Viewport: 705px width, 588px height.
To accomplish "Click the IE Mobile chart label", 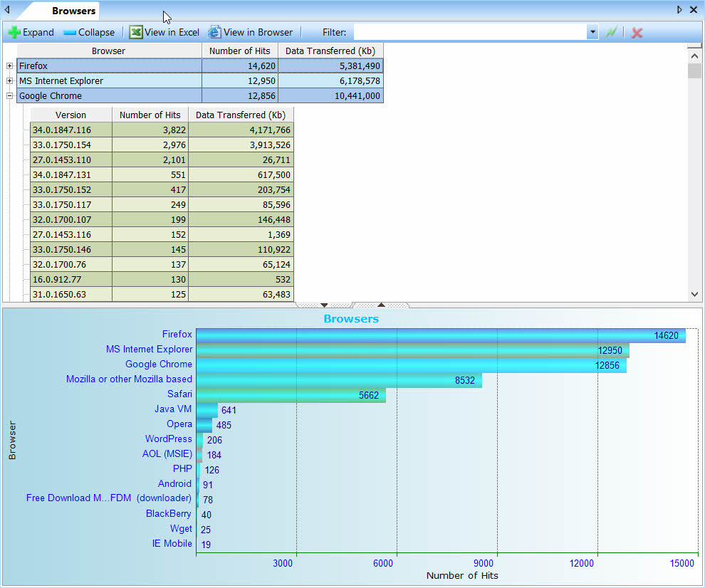I will click(172, 543).
